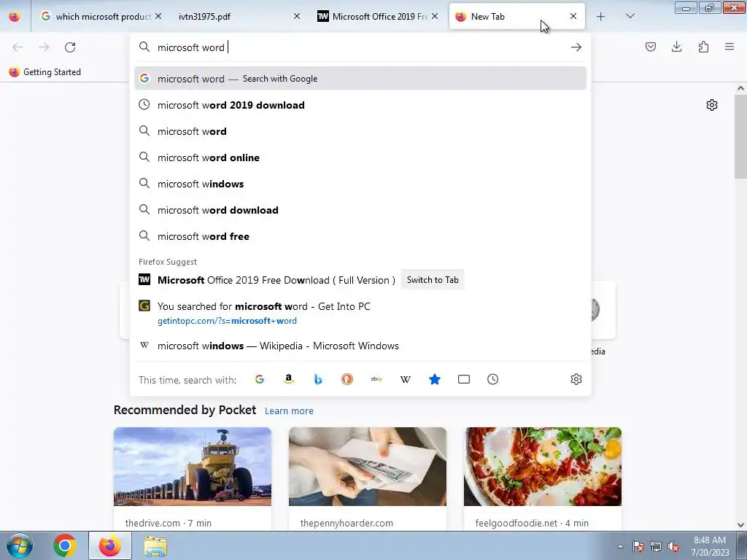Viewport: 747px width, 560px height.
Task: Search history using the clock icon
Action: pos(493,379)
